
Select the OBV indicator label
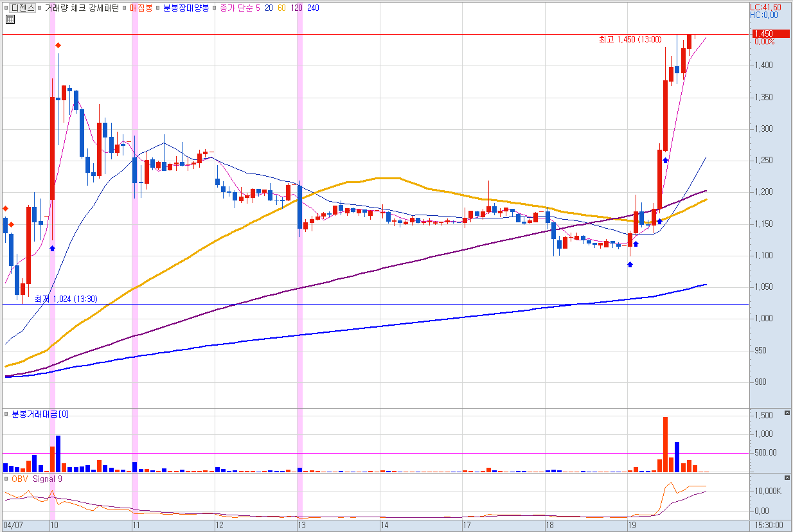coord(21,479)
